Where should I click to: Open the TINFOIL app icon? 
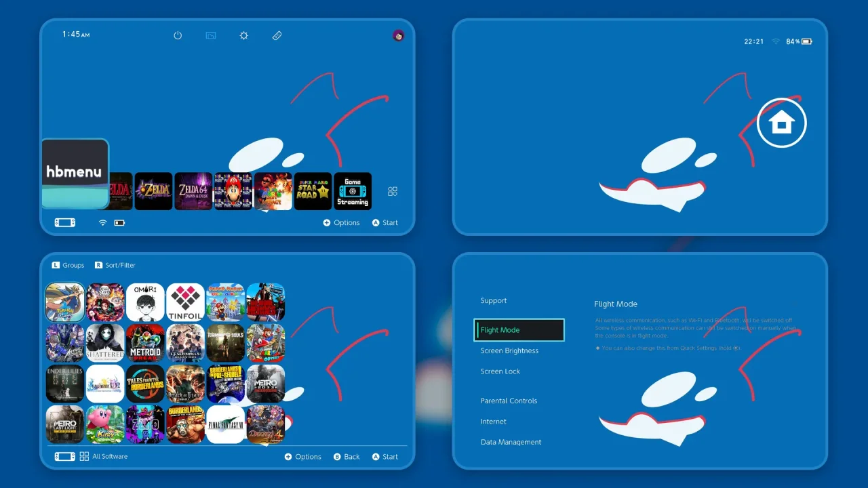[x=185, y=302]
